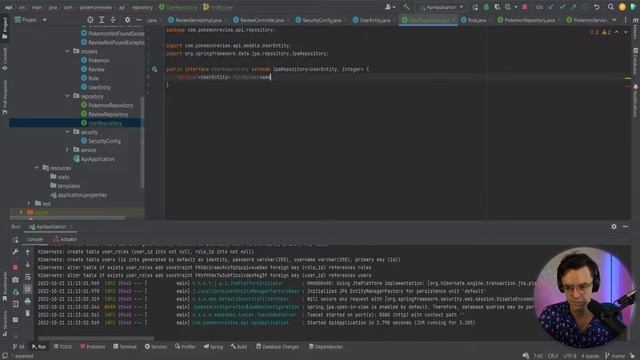Viewport: 640px width, 360px height.
Task: Click the Git update project arrow icon
Action: coord(551,7)
